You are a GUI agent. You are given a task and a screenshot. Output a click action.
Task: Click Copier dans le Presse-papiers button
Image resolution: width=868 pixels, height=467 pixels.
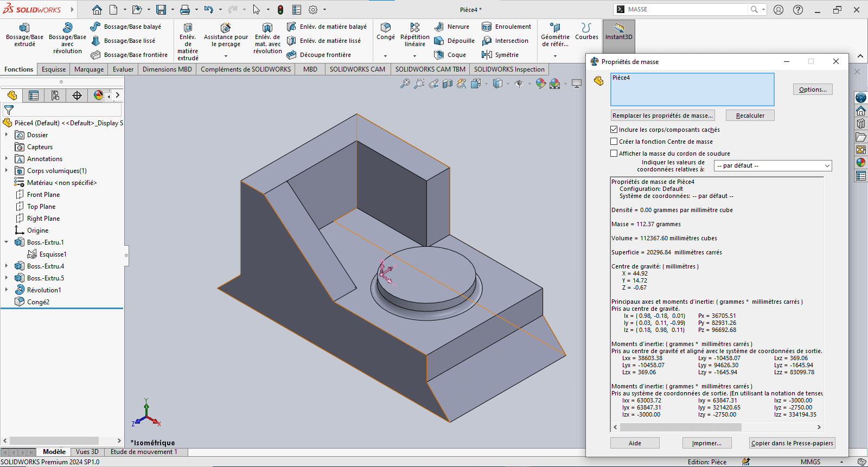(x=792, y=443)
